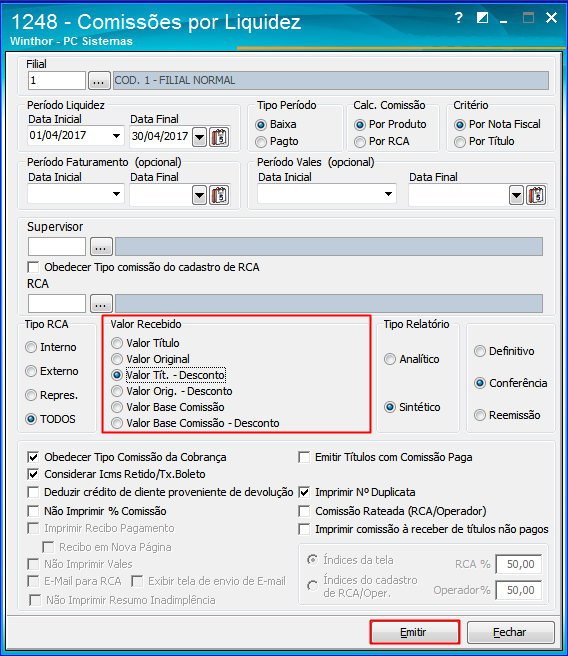Open Supervisor lookup ellipsis button
Image resolution: width=568 pixels, height=656 pixels.
[x=101, y=246]
